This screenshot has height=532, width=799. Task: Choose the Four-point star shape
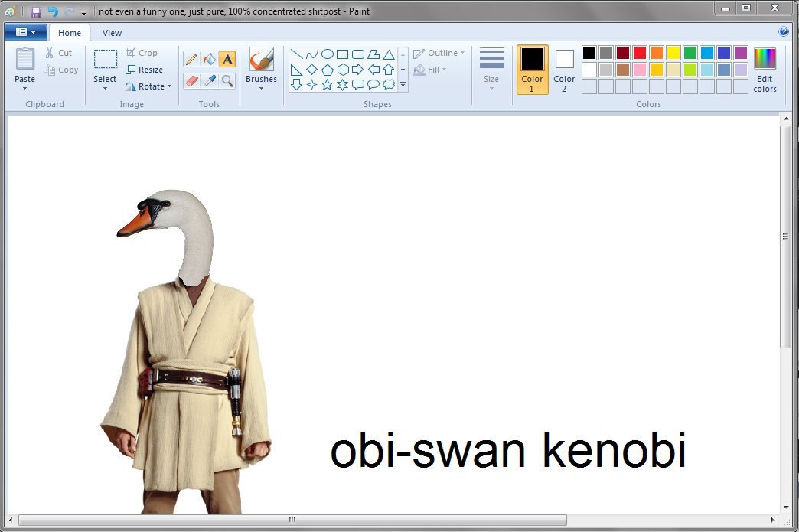click(x=311, y=85)
